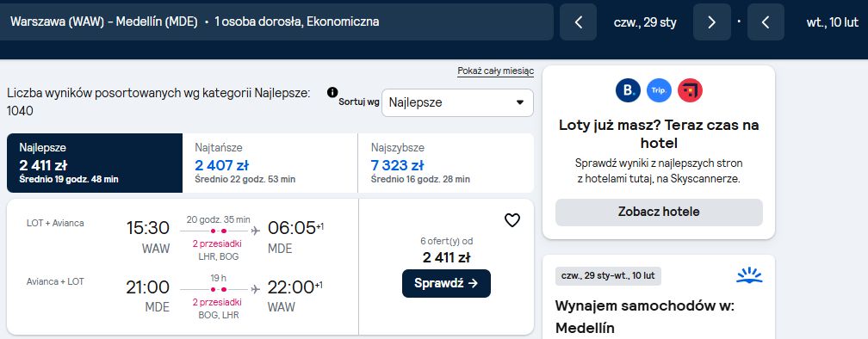Go to previous return date arrow
Image resolution: width=868 pixels, height=339 pixels.
click(x=766, y=22)
